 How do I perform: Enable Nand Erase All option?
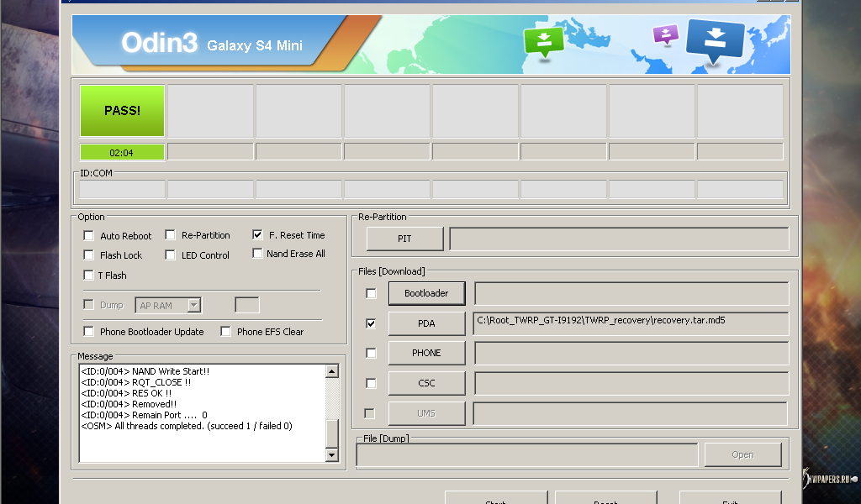coord(257,254)
